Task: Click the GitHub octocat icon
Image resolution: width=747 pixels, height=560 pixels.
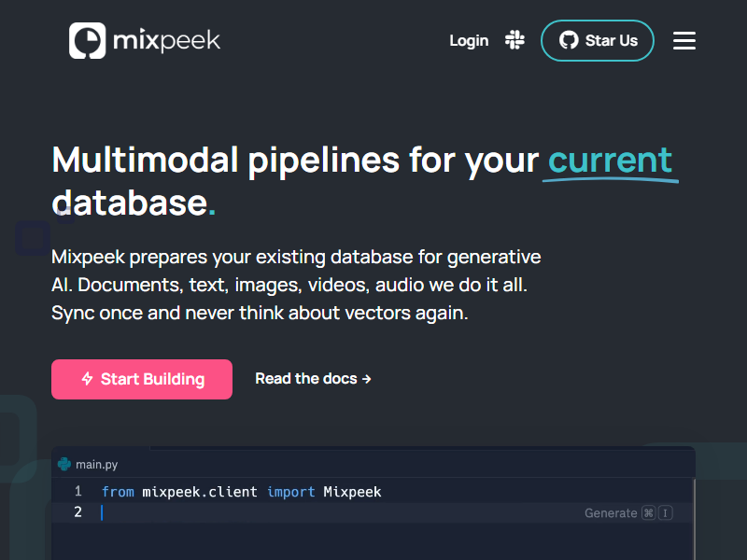Action: pos(568,40)
